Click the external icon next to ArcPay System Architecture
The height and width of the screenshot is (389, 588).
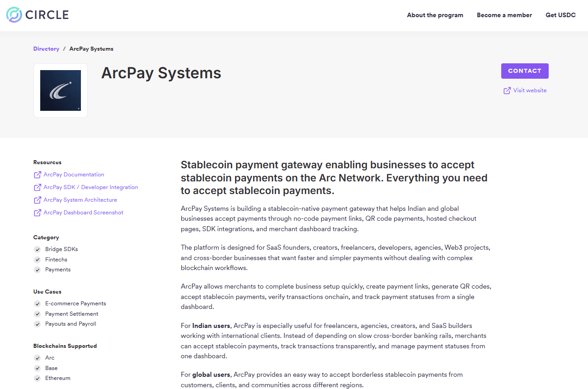click(x=38, y=200)
